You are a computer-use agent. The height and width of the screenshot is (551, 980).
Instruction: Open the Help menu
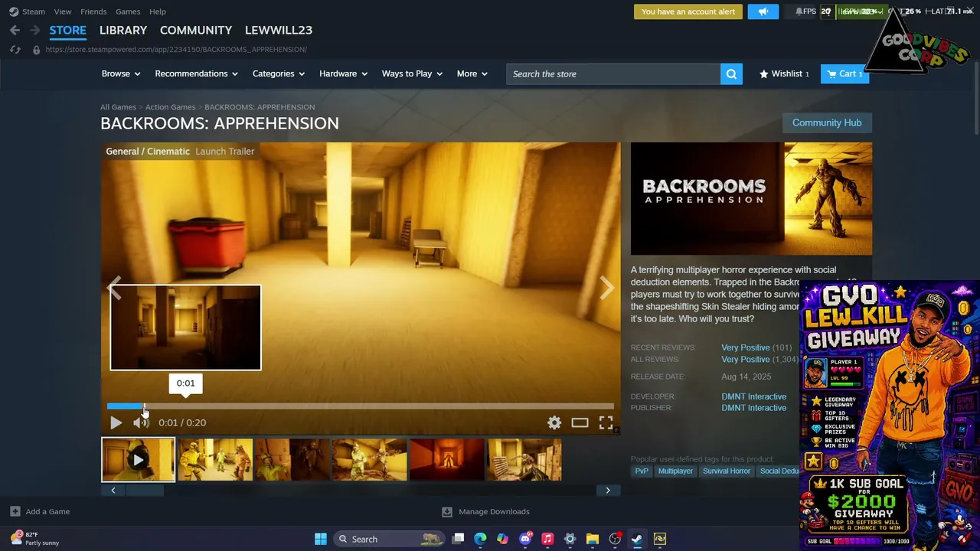point(158,11)
